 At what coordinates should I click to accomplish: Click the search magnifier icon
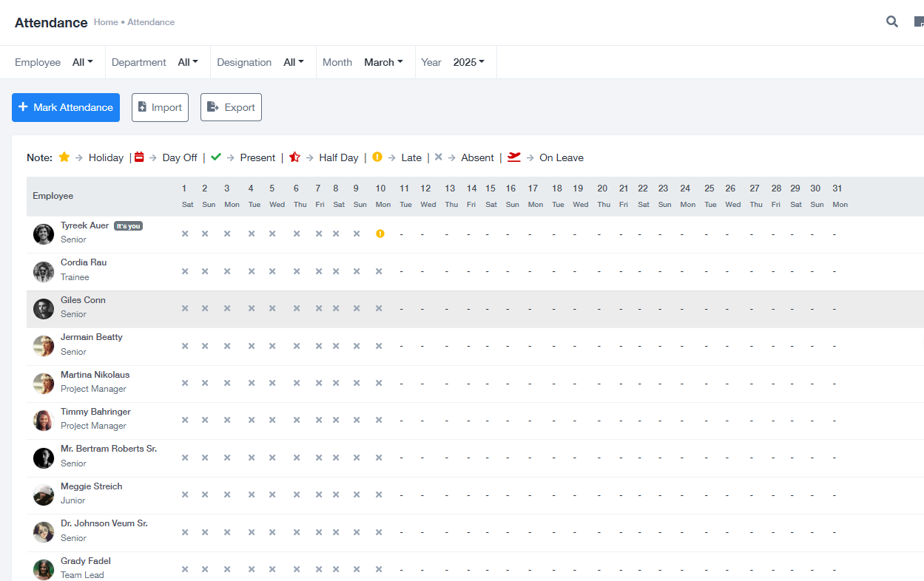point(892,21)
